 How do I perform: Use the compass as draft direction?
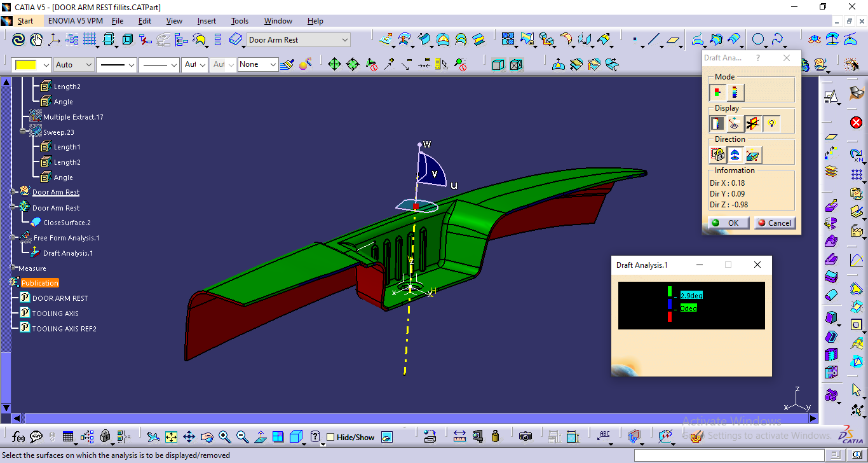734,154
